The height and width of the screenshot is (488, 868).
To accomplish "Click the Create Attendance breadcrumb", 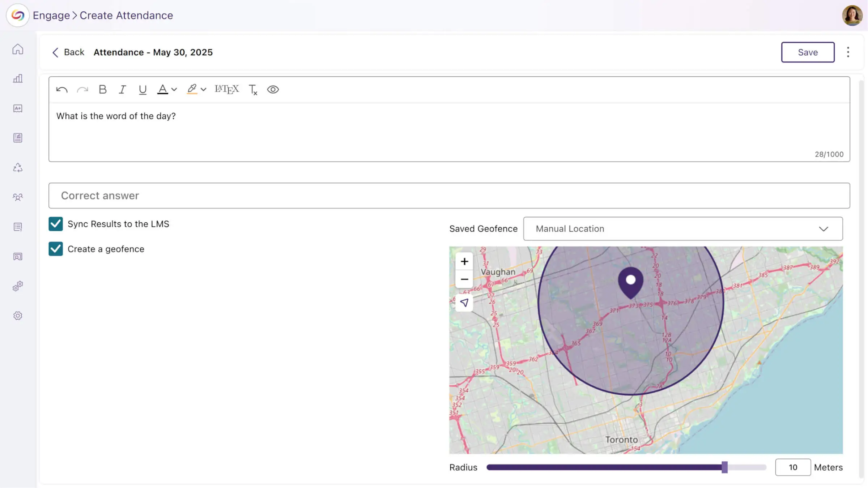I will pyautogui.click(x=126, y=15).
